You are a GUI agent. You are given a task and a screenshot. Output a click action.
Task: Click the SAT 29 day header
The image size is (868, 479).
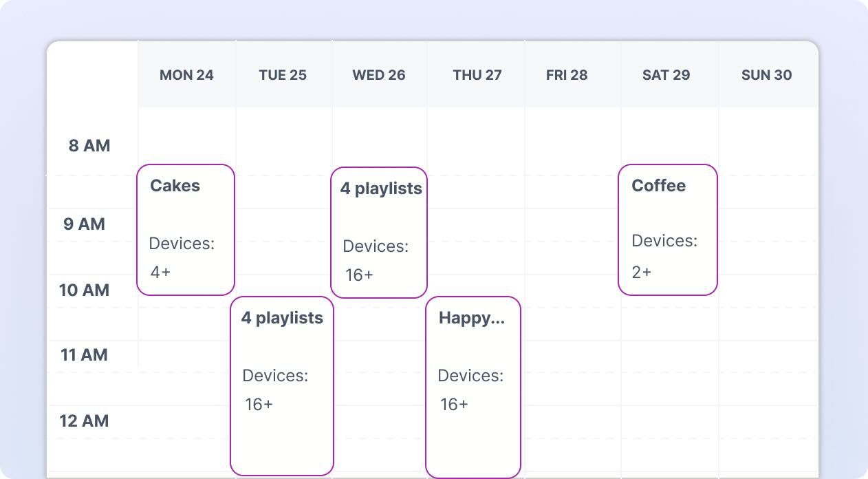pos(666,75)
